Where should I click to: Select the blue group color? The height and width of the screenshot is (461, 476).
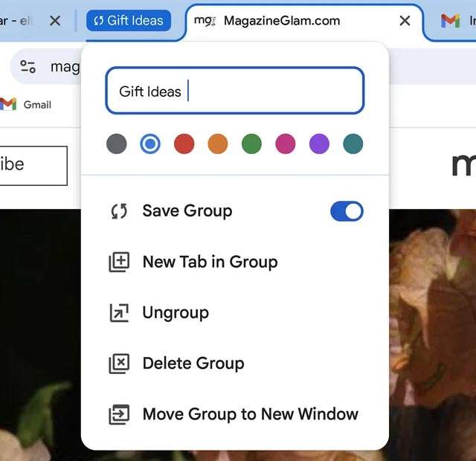click(150, 144)
